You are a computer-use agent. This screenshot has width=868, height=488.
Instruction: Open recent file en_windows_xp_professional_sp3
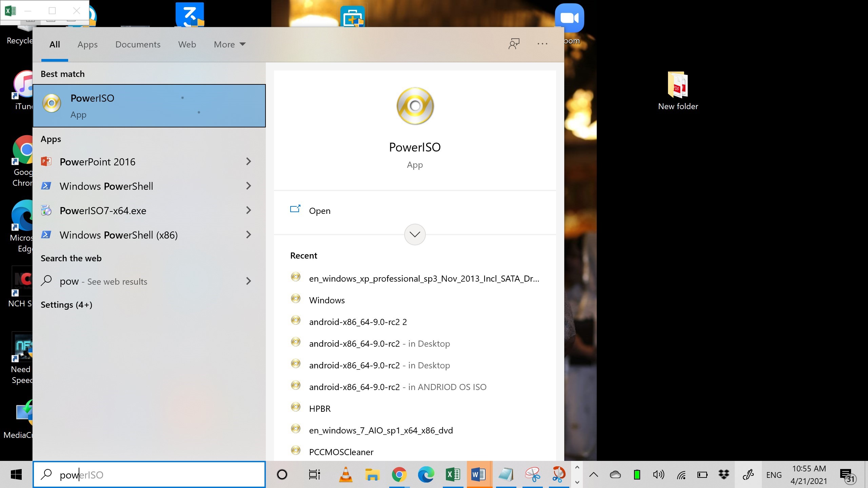click(x=415, y=278)
